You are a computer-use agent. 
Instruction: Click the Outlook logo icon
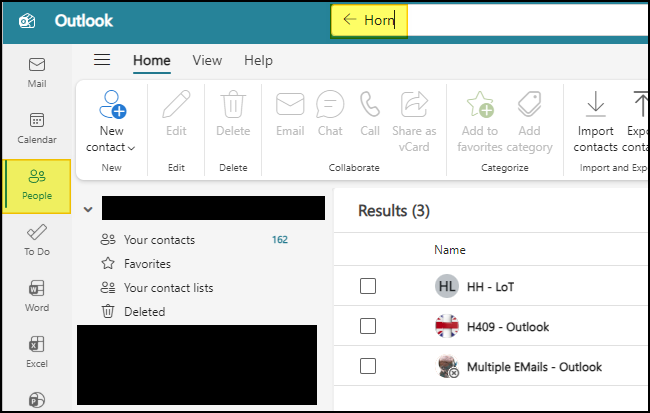27,21
